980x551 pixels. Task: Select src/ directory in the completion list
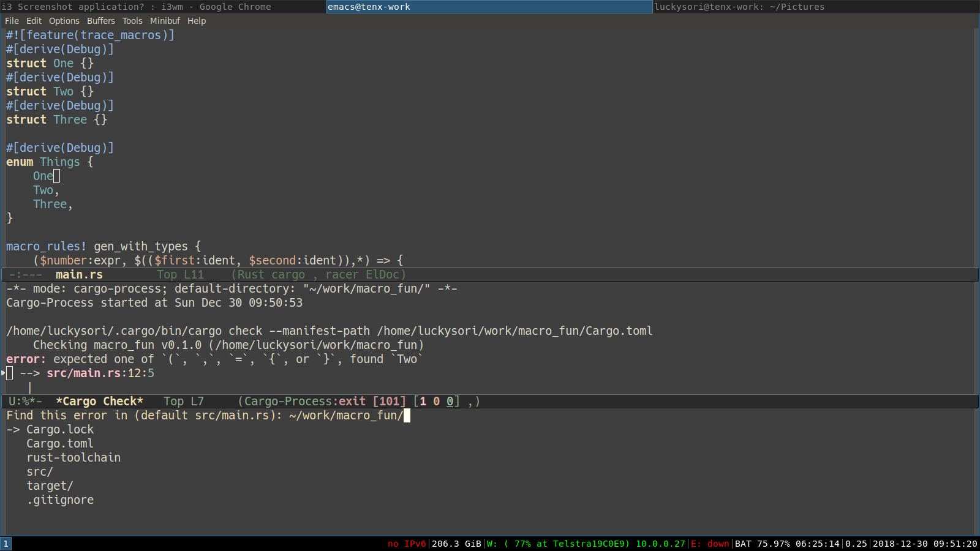pyautogui.click(x=40, y=472)
